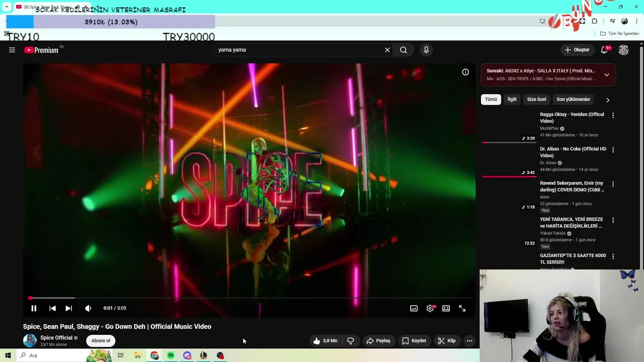The width and height of the screenshot is (644, 362).
Task: Dislike the video
Action: [351, 340]
